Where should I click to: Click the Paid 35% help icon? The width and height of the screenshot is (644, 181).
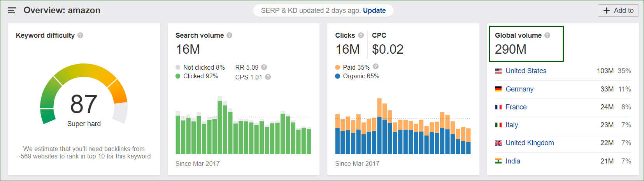[x=376, y=67]
